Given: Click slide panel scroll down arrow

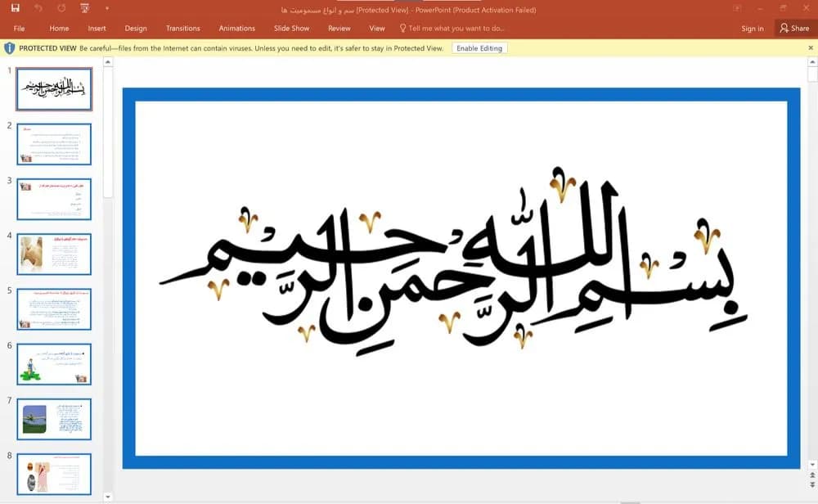Looking at the screenshot, I should point(107,497).
